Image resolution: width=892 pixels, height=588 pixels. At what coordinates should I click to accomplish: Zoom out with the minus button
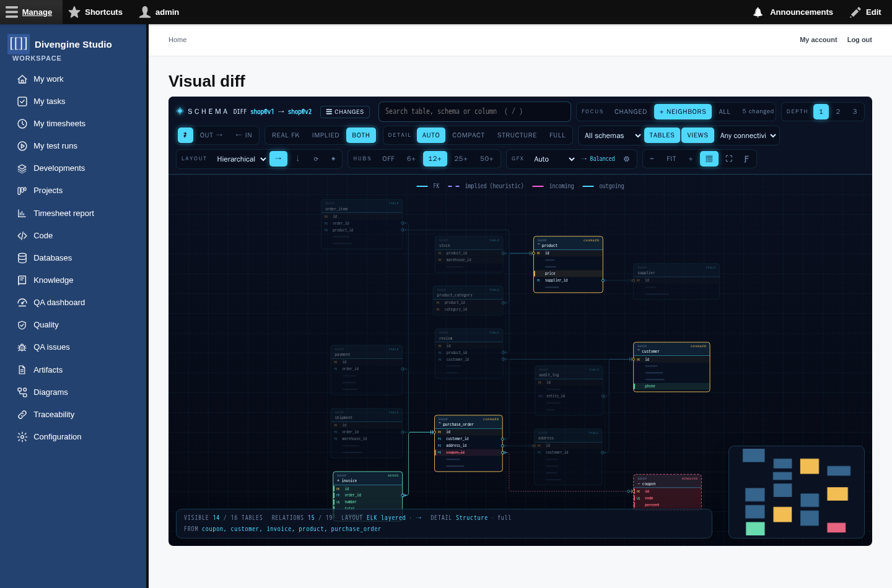click(652, 159)
